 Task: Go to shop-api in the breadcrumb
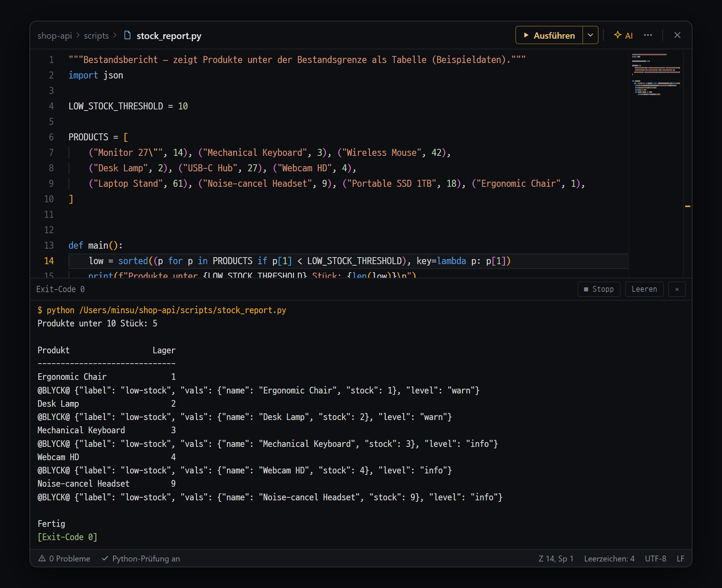coord(55,36)
